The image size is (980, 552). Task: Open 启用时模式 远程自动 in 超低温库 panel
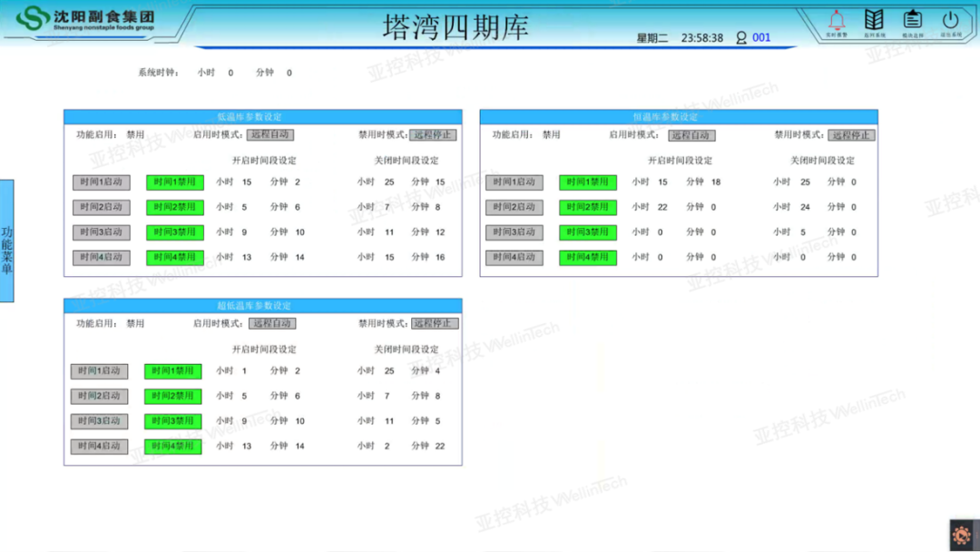[x=272, y=323]
